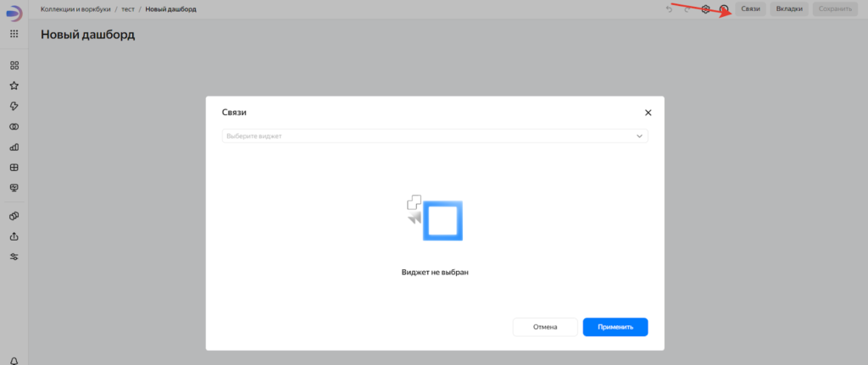
Task: Open Dashboards grid icon in sidebar
Action: click(14, 167)
